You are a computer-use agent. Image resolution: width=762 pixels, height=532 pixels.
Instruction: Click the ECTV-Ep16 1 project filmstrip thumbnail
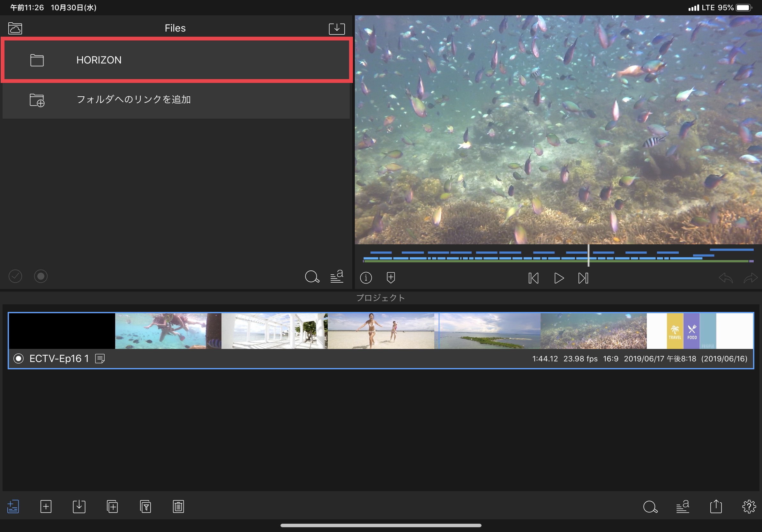(381, 331)
